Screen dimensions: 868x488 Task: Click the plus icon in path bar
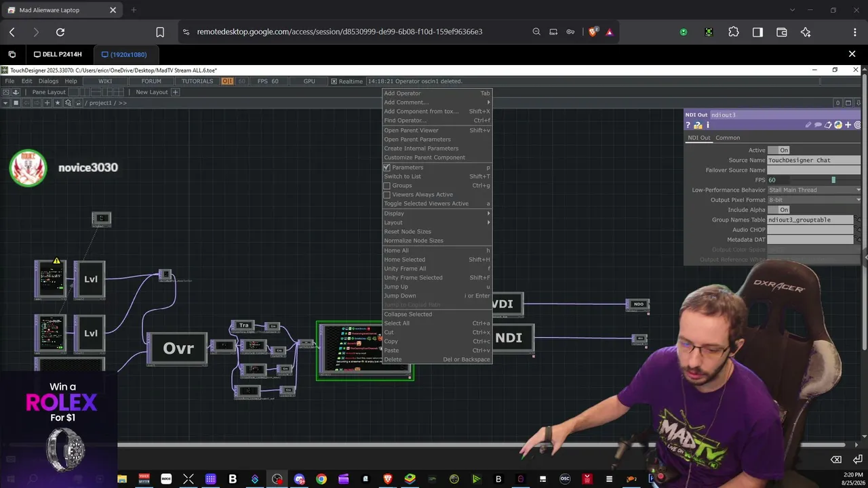[47, 103]
